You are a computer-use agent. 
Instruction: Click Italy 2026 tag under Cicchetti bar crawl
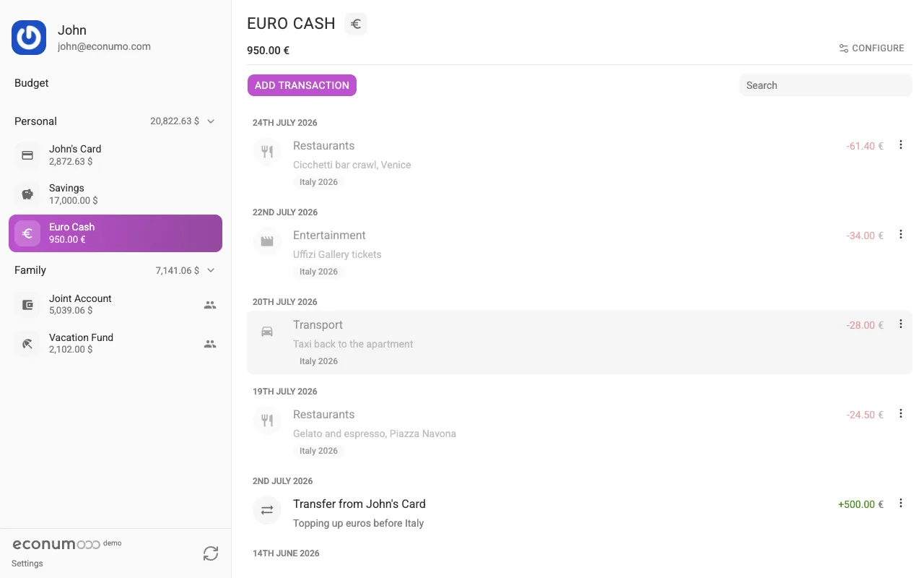click(318, 182)
